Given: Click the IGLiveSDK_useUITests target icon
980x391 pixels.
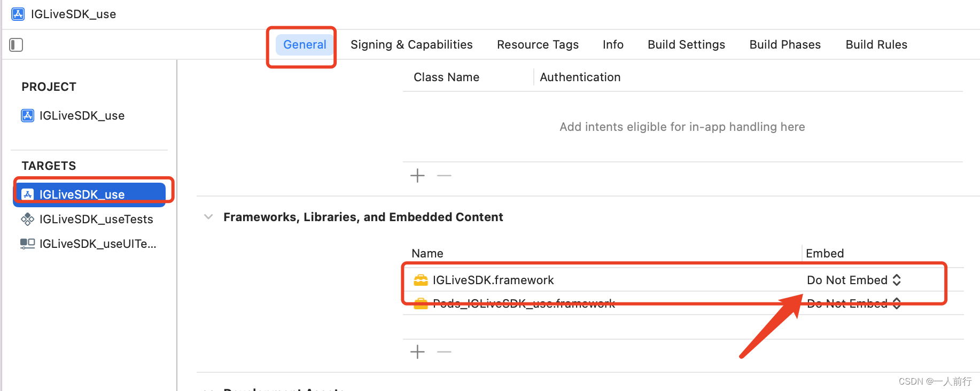Looking at the screenshot, I should (27, 244).
